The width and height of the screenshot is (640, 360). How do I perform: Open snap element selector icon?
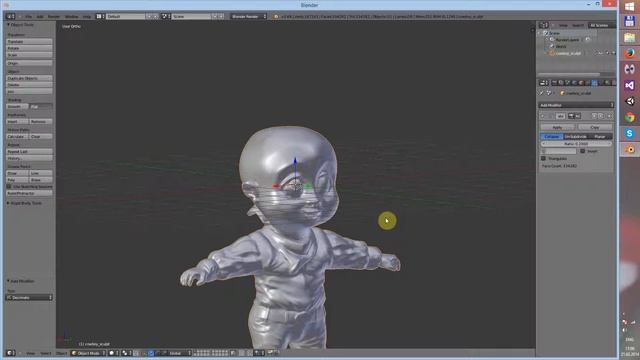258,353
